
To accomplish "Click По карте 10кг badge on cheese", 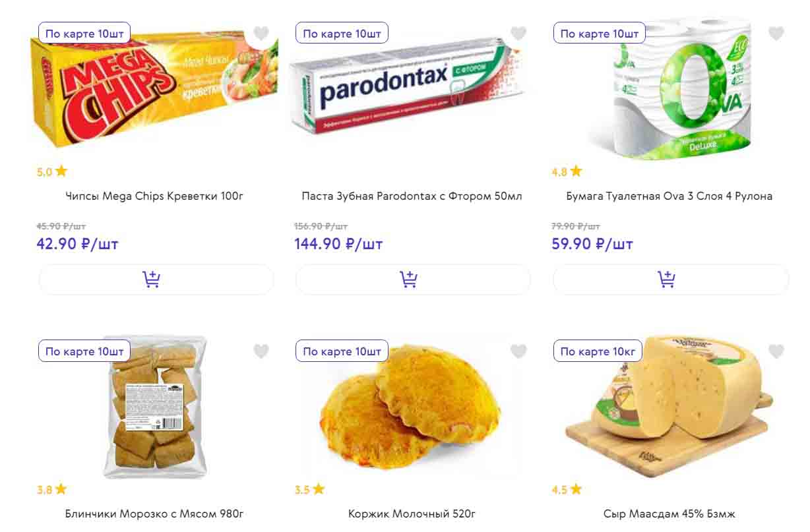I will pyautogui.click(x=598, y=351).
